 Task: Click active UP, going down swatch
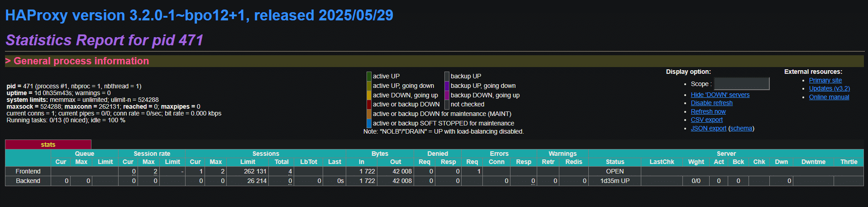tap(369, 86)
